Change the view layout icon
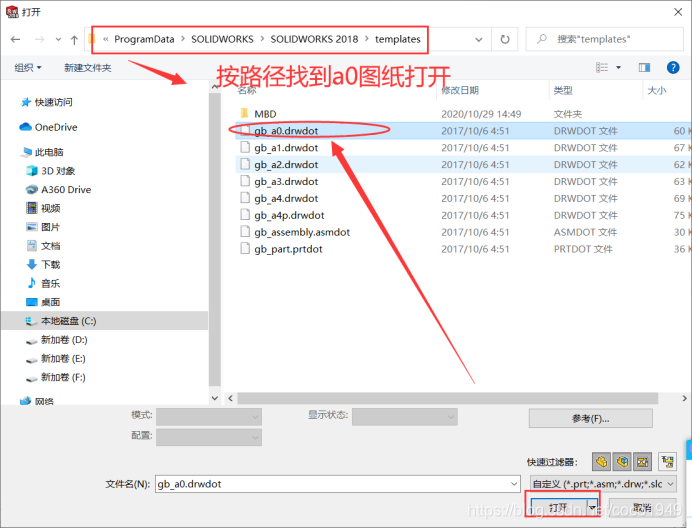692x529 pixels. click(x=602, y=68)
